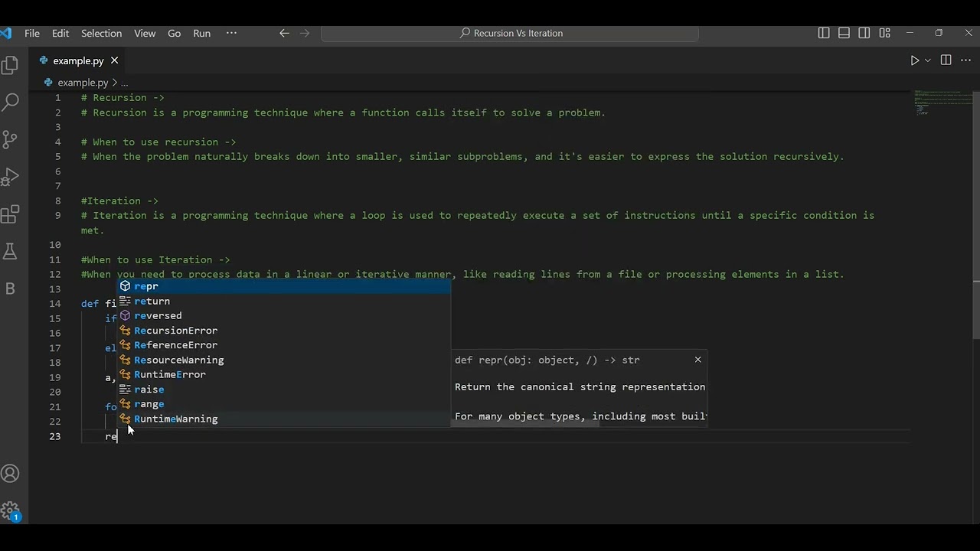Open the Run menu

coord(201,33)
